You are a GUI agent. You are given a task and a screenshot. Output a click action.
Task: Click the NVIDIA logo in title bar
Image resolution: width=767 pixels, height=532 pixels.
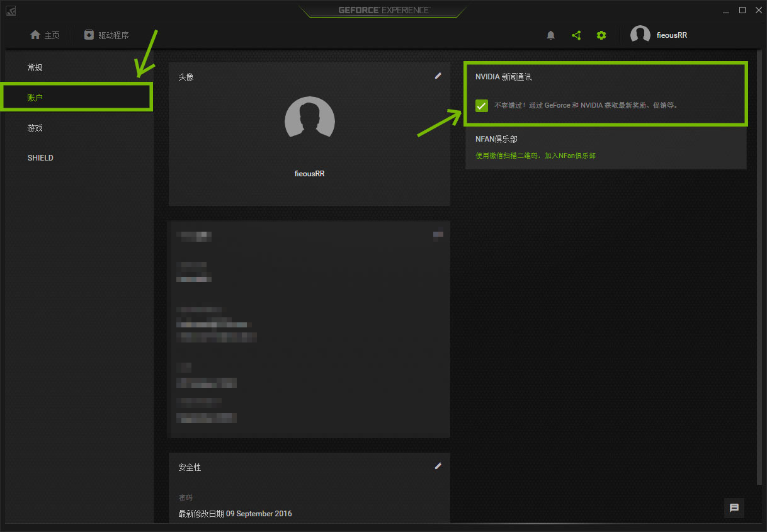(11, 10)
